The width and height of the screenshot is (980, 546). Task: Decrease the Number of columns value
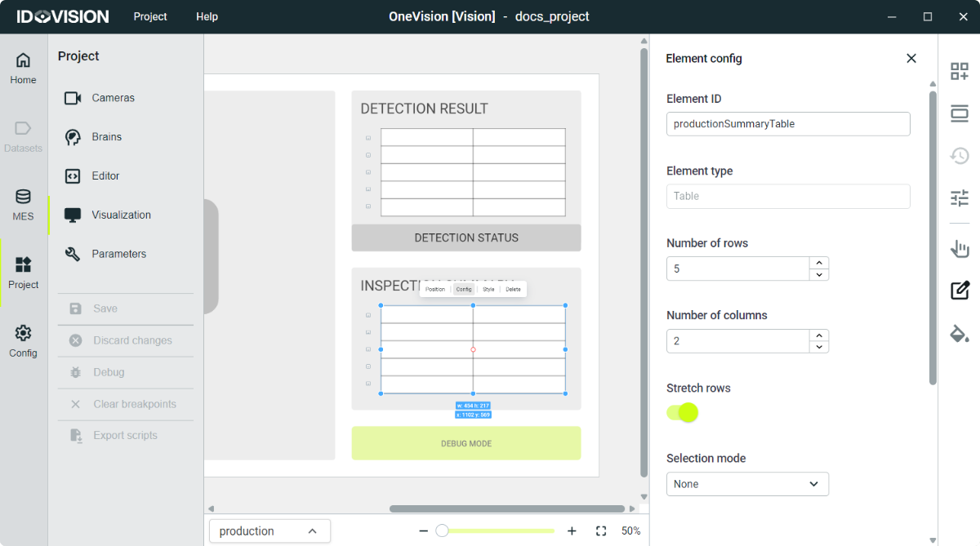coord(819,347)
